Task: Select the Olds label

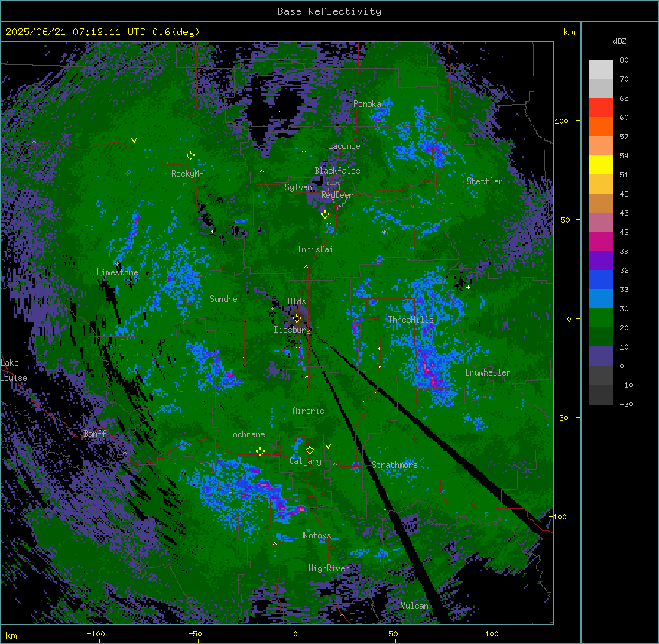Action: [x=297, y=301]
